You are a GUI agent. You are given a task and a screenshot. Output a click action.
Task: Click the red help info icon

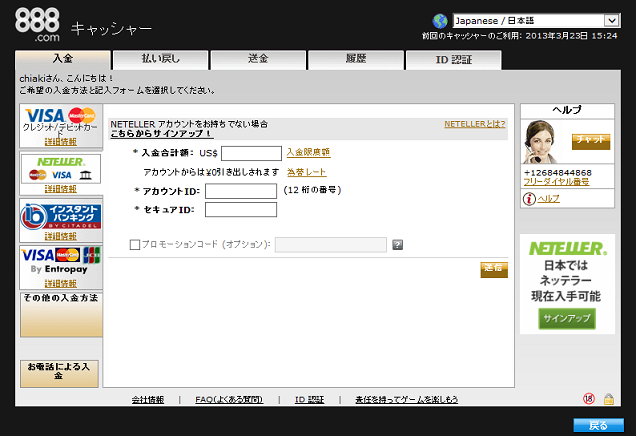[x=528, y=199]
